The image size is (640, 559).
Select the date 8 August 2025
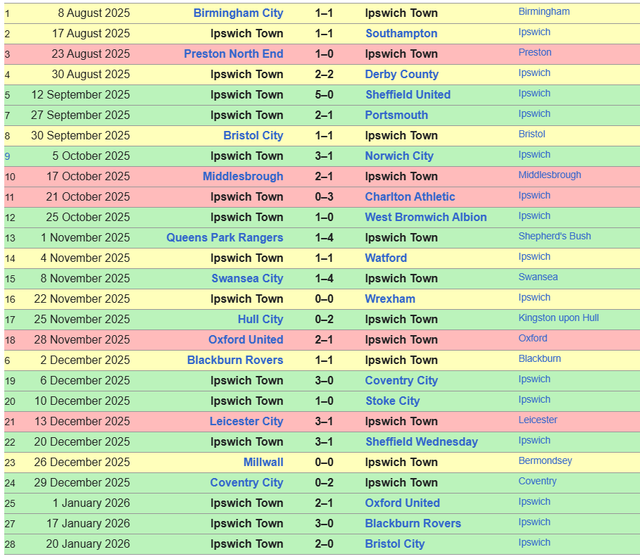94,13
